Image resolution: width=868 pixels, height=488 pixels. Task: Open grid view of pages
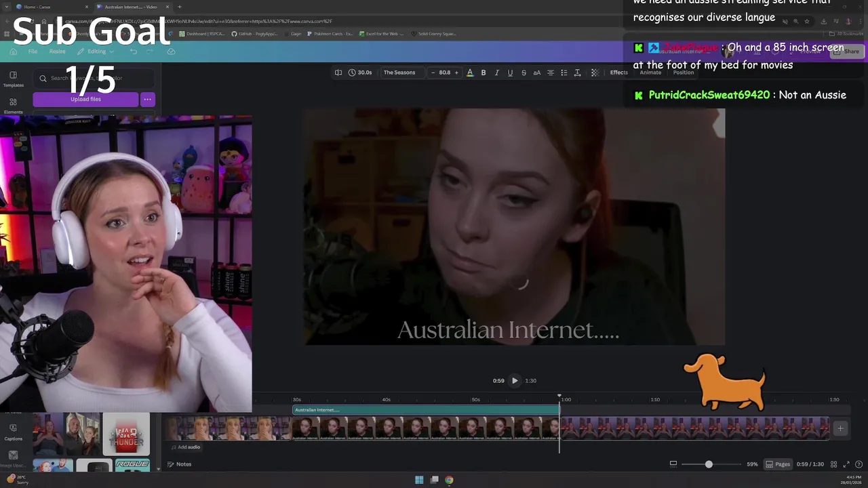(x=833, y=464)
